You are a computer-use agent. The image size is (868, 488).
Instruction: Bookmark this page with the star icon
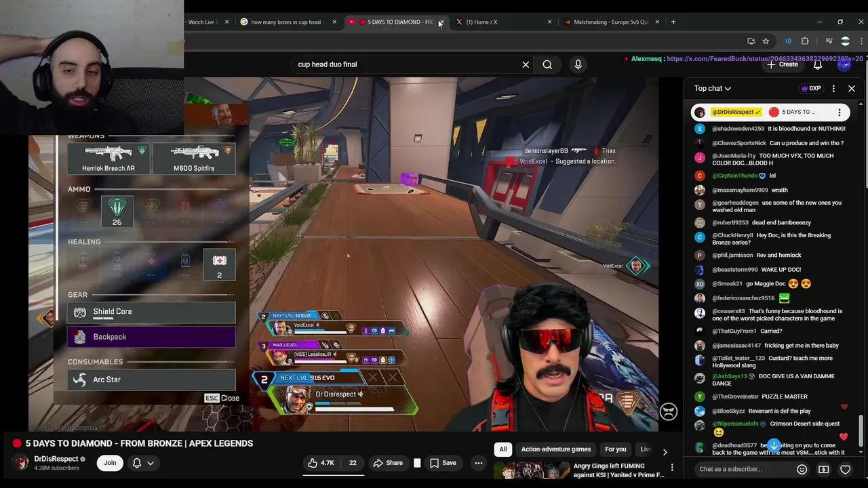pos(766,41)
